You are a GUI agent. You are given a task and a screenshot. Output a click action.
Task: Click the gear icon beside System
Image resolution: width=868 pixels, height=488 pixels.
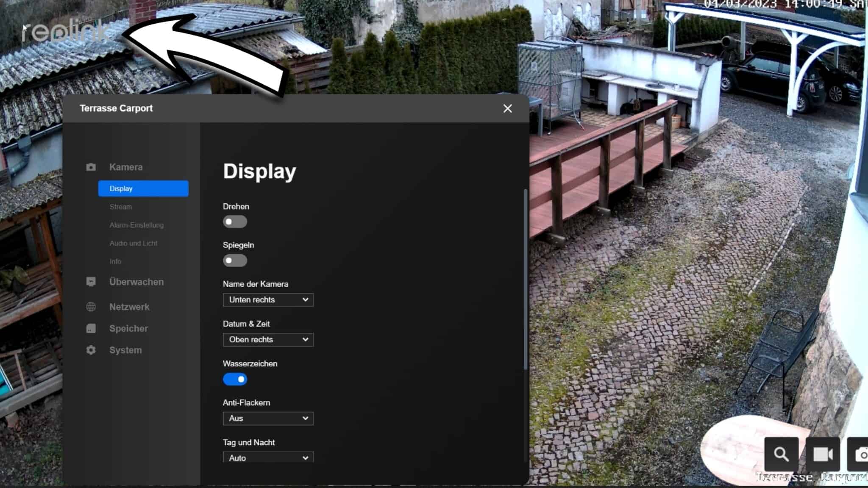91,350
